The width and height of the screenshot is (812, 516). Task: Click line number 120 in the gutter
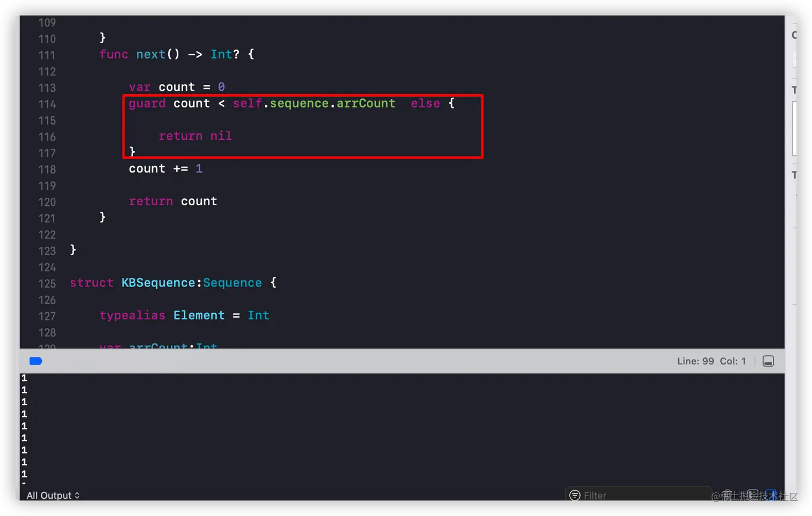tap(47, 202)
